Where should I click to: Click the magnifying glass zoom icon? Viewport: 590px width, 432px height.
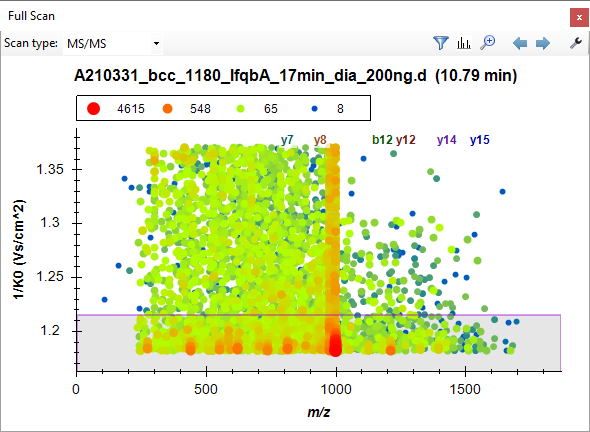coord(488,43)
